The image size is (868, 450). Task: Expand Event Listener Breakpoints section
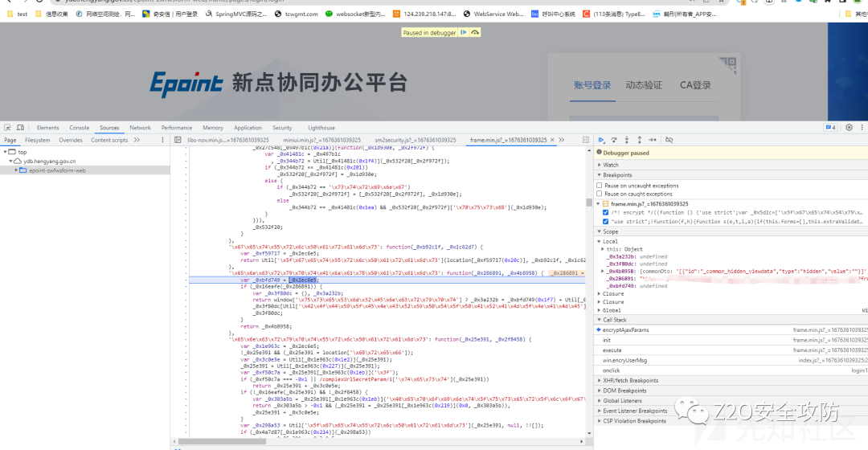[634, 411]
